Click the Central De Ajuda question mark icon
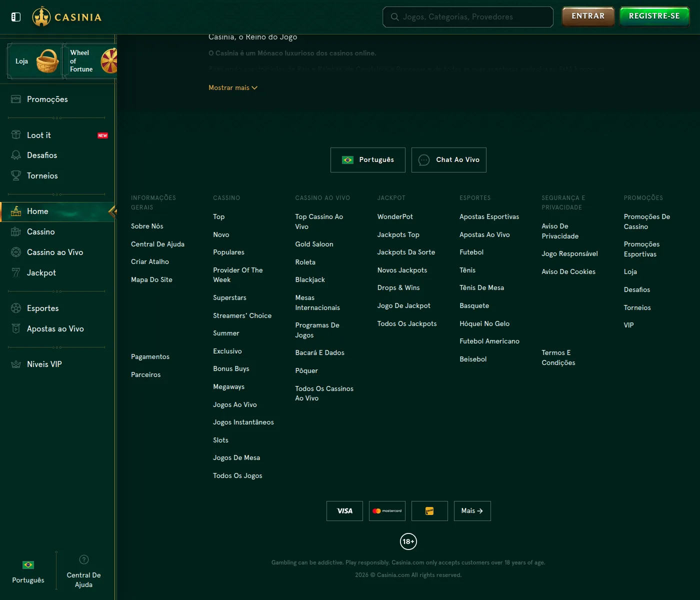This screenshot has width=700, height=600. 84,559
